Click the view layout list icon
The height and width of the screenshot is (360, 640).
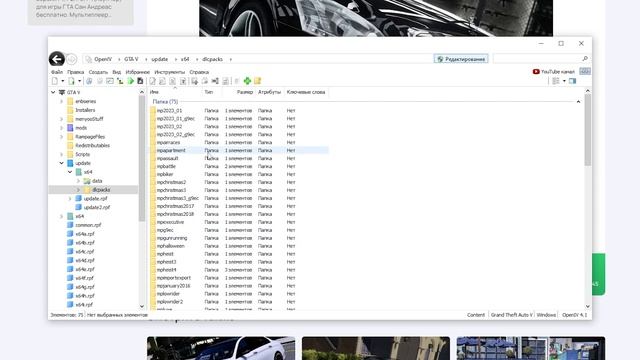[556, 81]
